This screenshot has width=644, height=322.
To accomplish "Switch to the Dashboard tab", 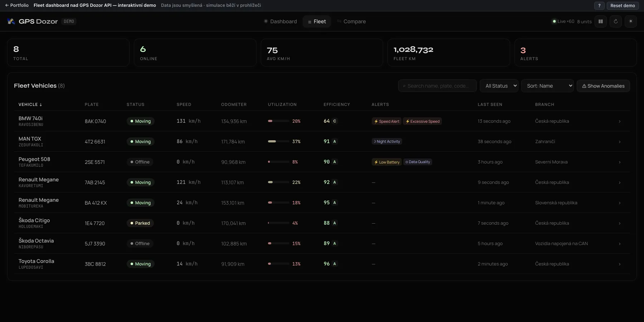I will [280, 21].
